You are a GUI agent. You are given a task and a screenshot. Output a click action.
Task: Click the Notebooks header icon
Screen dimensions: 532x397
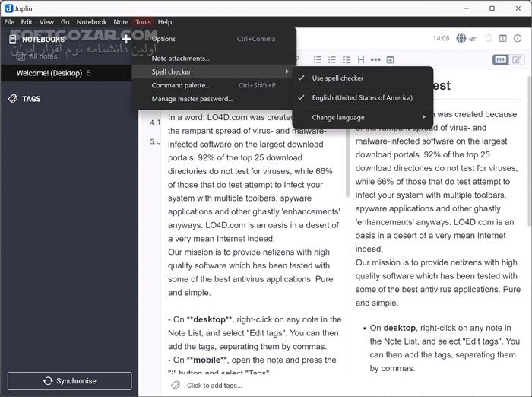coord(13,40)
